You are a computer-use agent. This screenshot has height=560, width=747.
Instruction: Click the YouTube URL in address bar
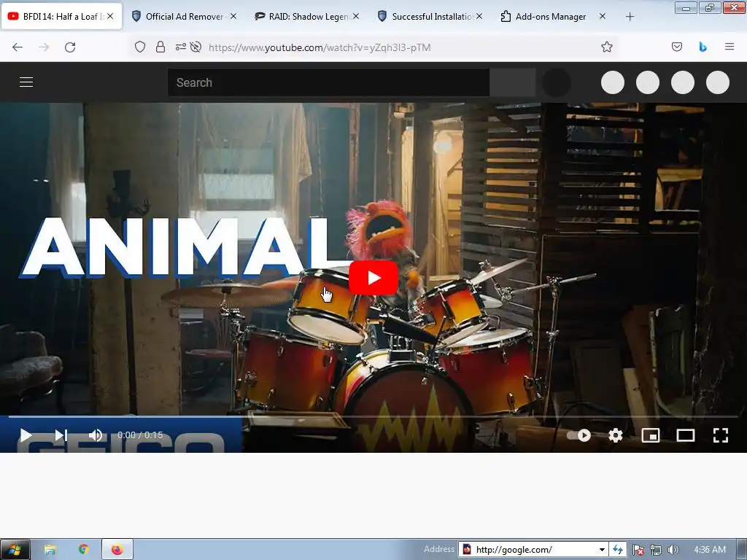point(320,47)
